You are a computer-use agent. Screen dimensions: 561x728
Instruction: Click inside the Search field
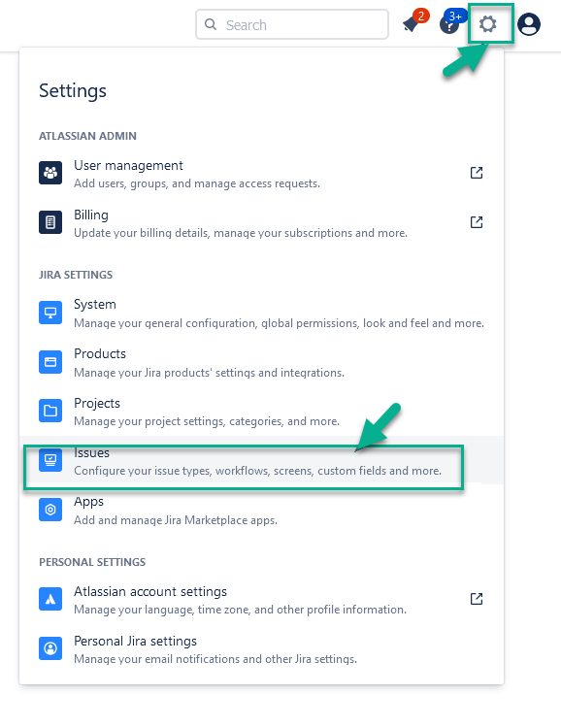(x=291, y=24)
